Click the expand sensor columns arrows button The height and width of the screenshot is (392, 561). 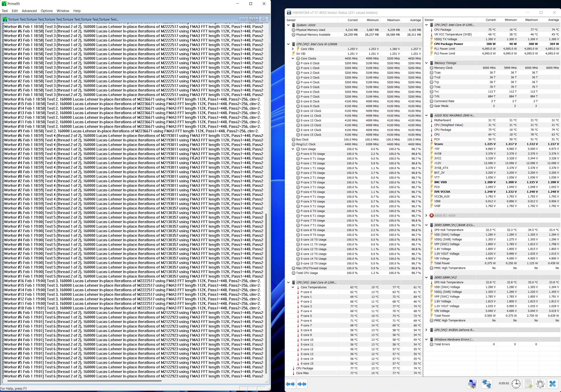pos(290,384)
